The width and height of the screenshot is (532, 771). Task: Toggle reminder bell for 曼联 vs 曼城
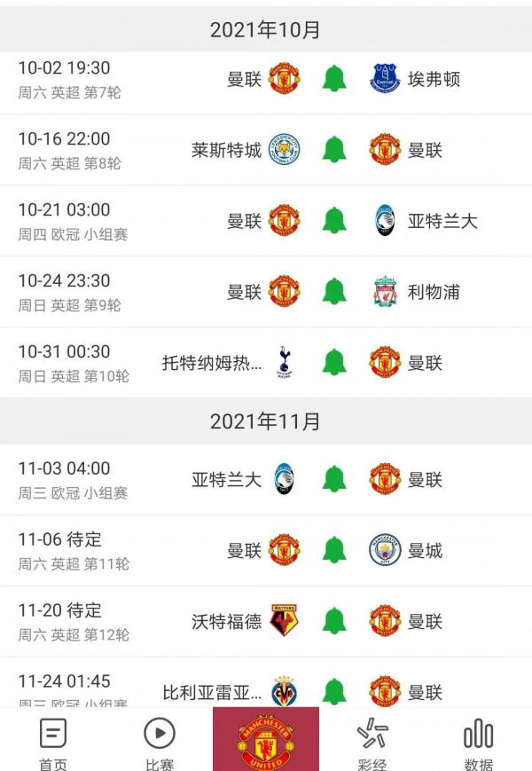(x=334, y=551)
